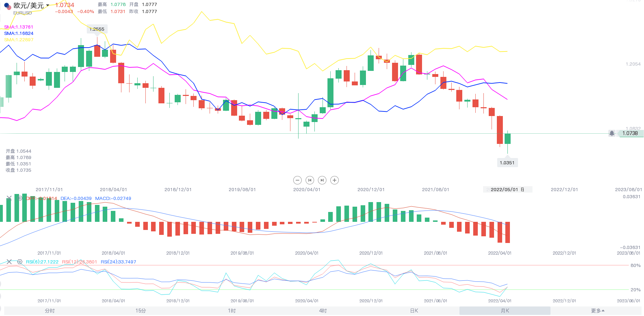This screenshot has width=644, height=316.
Task: Select the 月K monthly candle tab
Action: [x=505, y=311]
